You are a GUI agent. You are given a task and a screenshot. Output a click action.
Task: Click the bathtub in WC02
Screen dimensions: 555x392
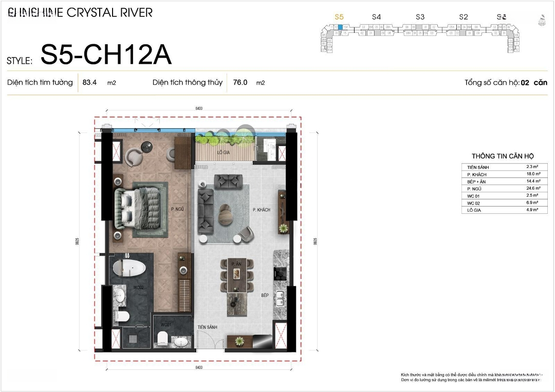click(x=128, y=269)
